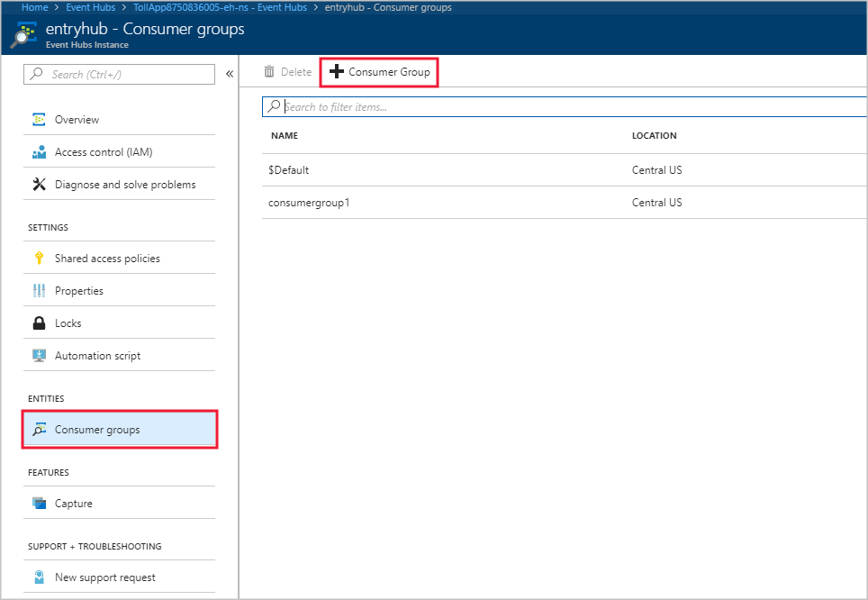This screenshot has height=600, width=868.
Task: Select the Overview icon in the sidebar
Action: click(x=39, y=119)
